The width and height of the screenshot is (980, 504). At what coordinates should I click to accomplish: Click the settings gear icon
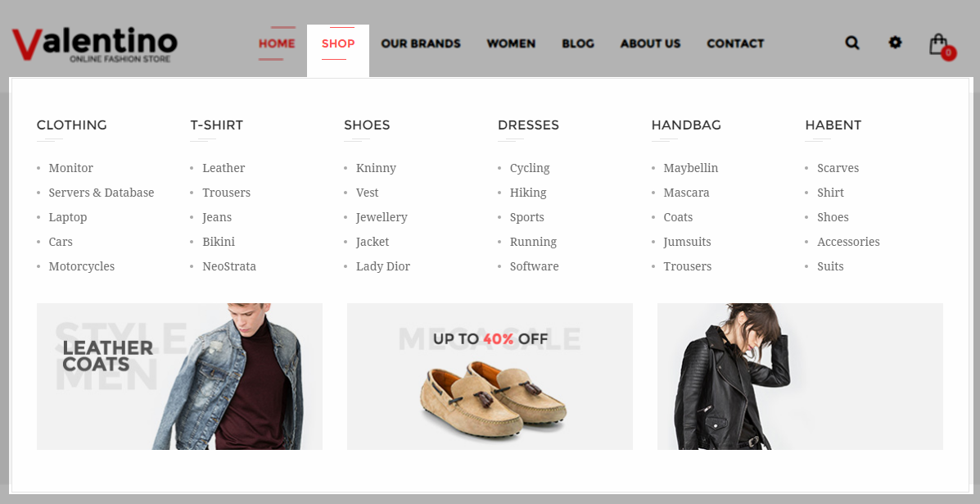click(895, 42)
